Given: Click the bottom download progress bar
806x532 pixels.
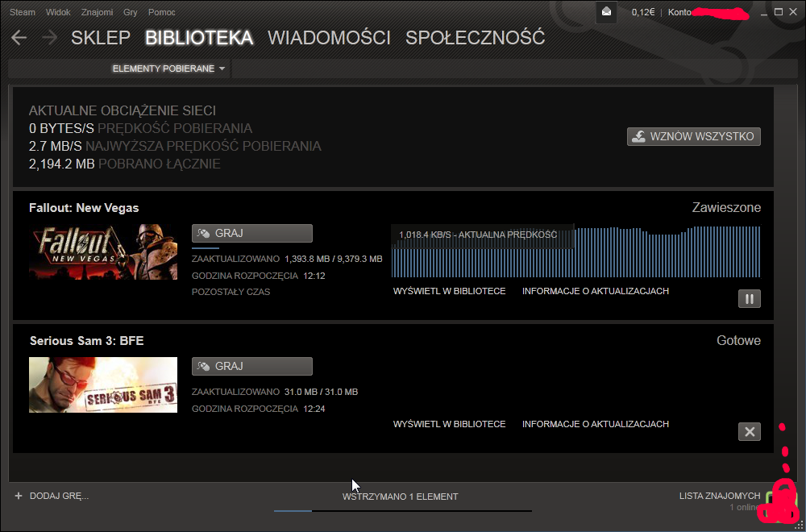Looking at the screenshot, I should tap(403, 511).
